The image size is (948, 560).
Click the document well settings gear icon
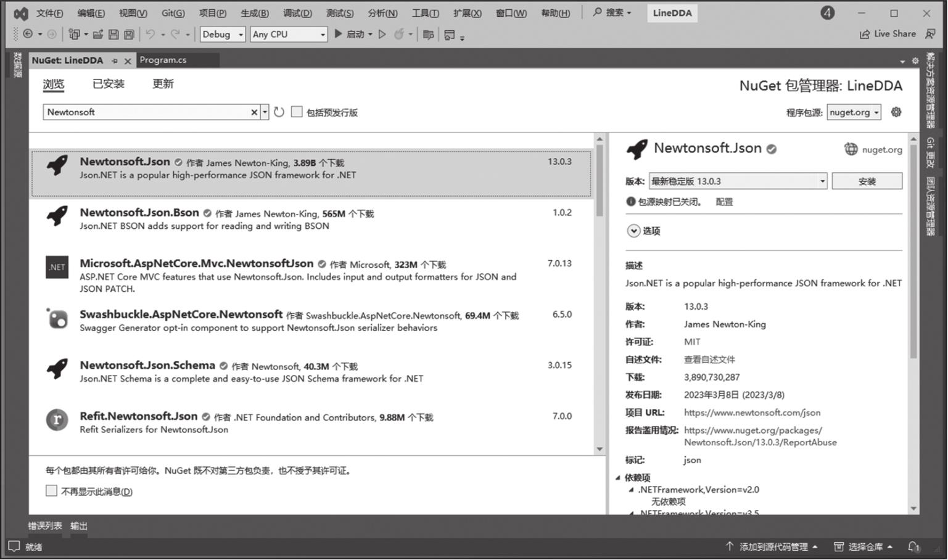coord(915,60)
